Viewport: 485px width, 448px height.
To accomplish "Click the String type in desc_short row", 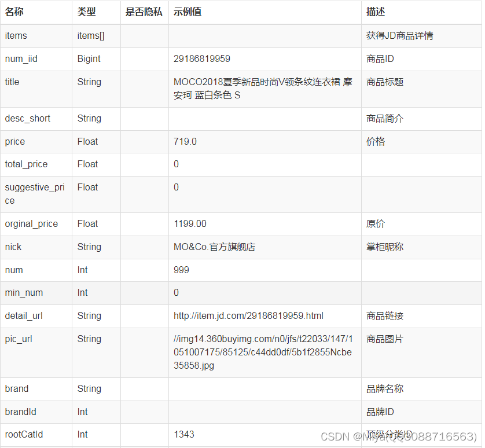I will coord(89,119).
